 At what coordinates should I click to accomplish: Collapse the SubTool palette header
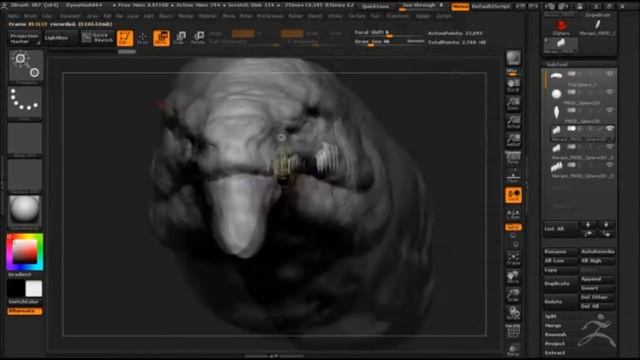(x=557, y=64)
